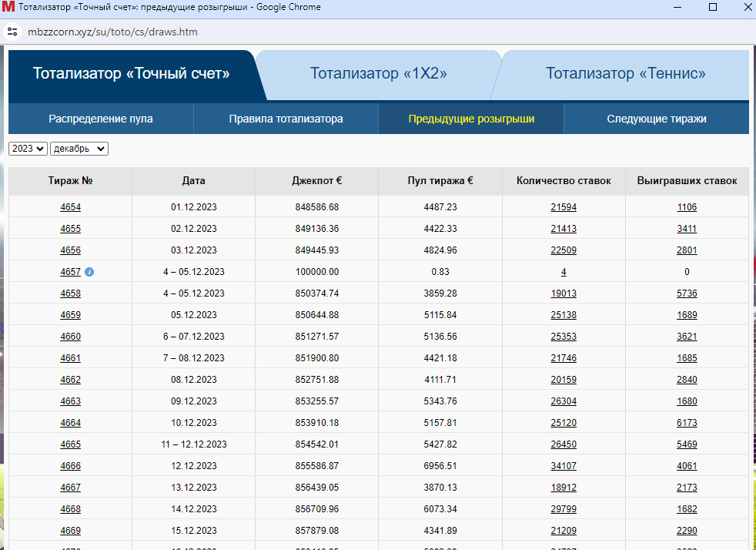Open the 2023 year dropdown
This screenshot has width=756, height=550.
[28, 149]
